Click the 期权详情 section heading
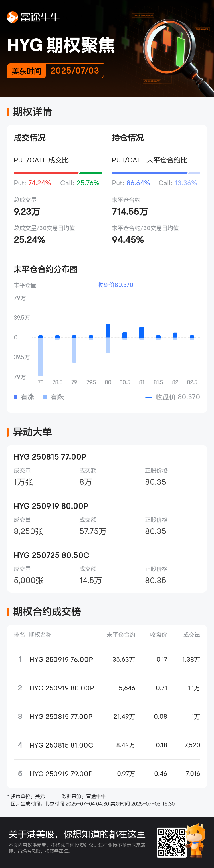Screen dimensions: 214x868 coord(32,112)
